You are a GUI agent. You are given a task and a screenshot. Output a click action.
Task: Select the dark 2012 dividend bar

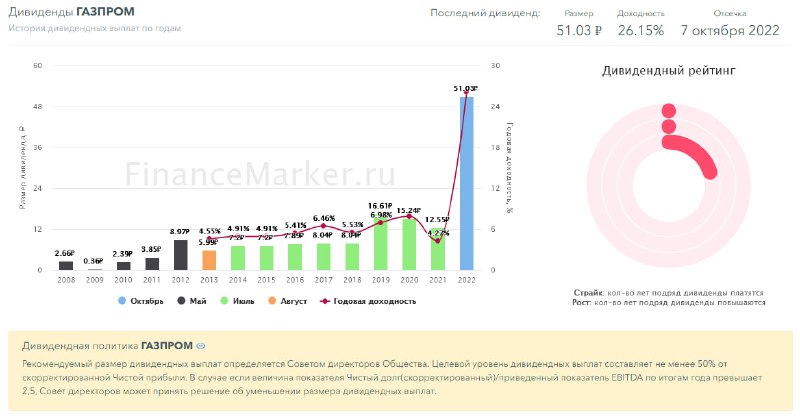(x=181, y=255)
